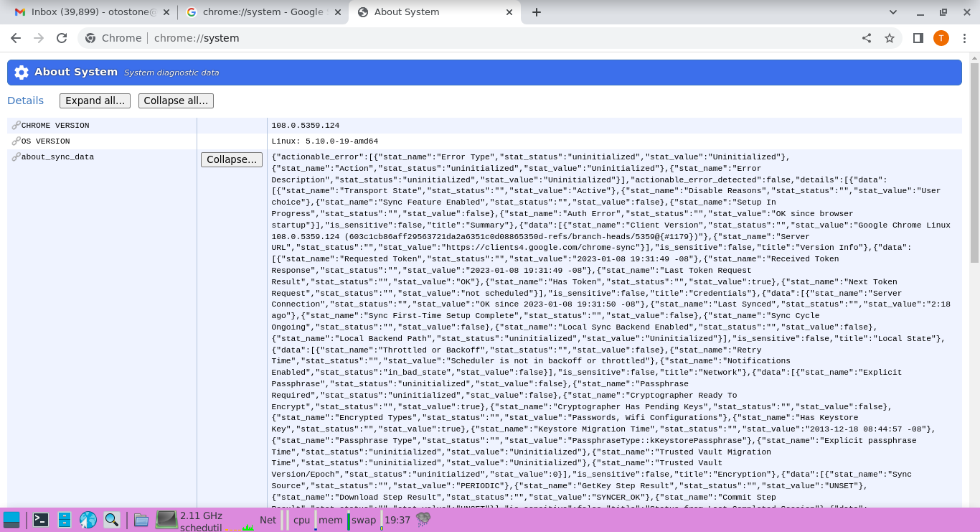Open a new tab with the plus button
Viewport: 980px width, 532px height.
pyautogui.click(x=536, y=12)
